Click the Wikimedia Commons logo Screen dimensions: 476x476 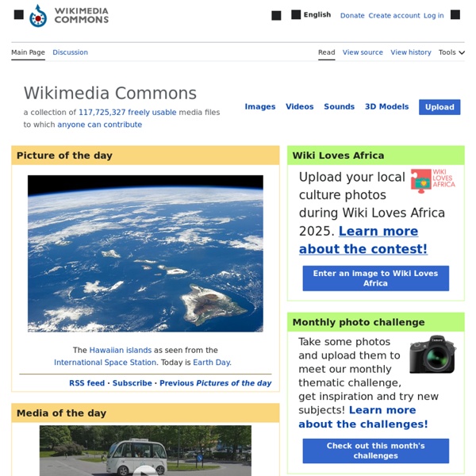point(69,16)
